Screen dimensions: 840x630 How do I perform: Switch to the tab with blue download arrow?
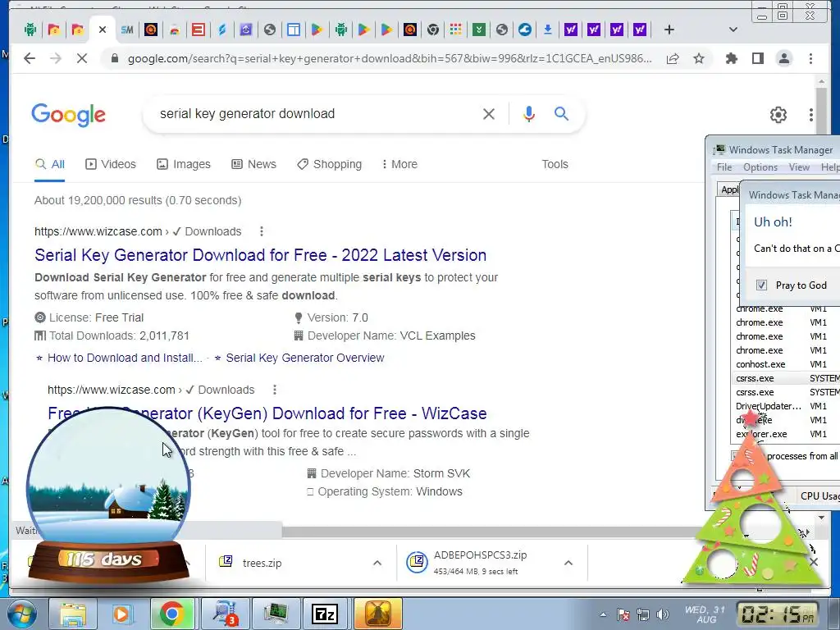pos(547,30)
